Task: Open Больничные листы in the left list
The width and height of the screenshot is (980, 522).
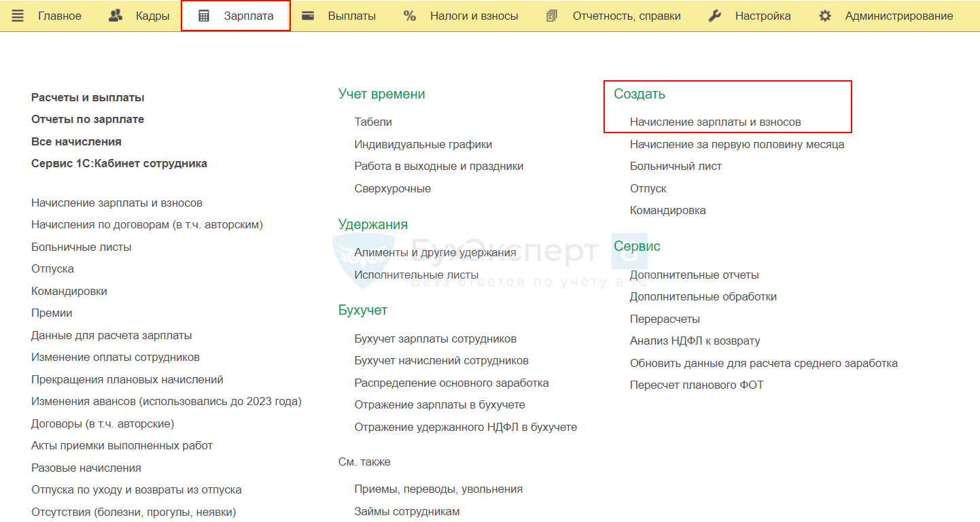Action: tap(82, 247)
